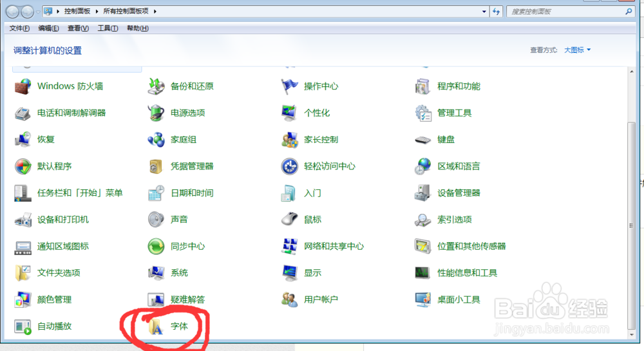Open the 设备管理器 icon
The image size is (644, 351).
[422, 193]
